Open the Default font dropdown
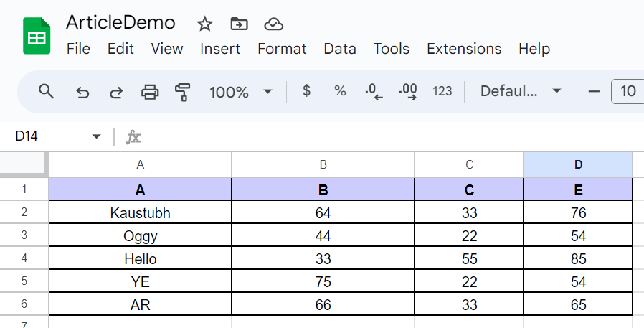The image size is (644, 328). (521, 91)
